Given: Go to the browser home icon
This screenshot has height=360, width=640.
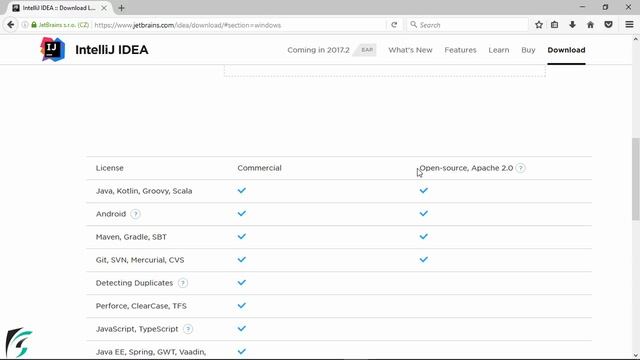Looking at the screenshot, I should point(591,25).
